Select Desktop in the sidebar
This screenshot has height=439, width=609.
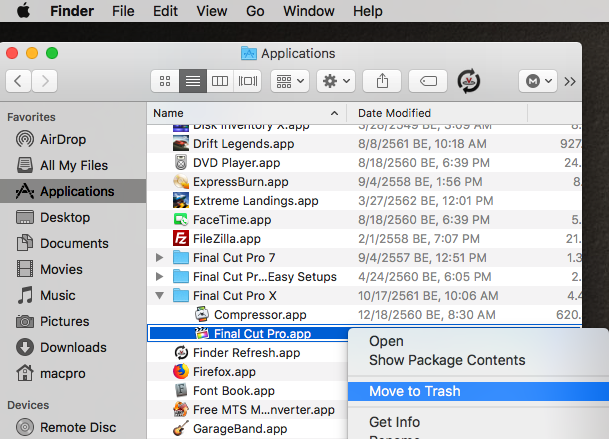pos(73,217)
